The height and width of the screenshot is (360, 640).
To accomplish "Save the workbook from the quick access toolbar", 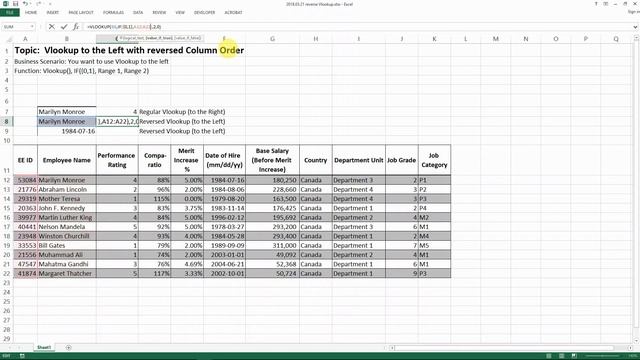I will (x=16, y=4).
